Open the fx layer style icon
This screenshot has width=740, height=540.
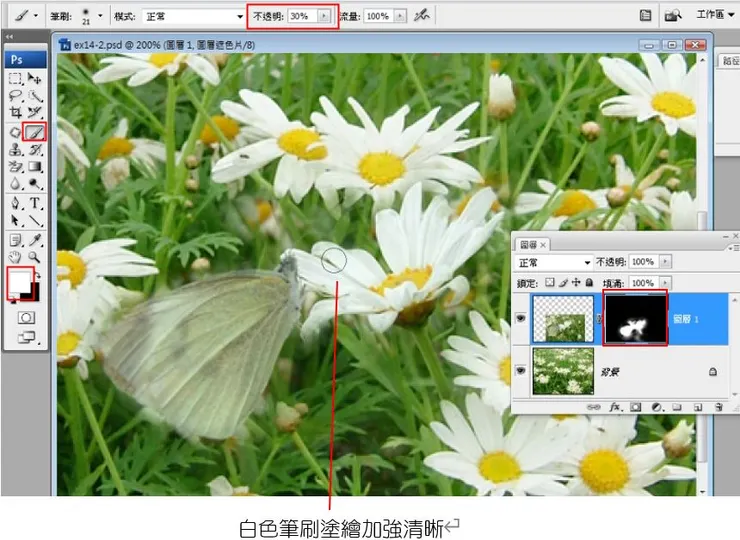coord(612,407)
